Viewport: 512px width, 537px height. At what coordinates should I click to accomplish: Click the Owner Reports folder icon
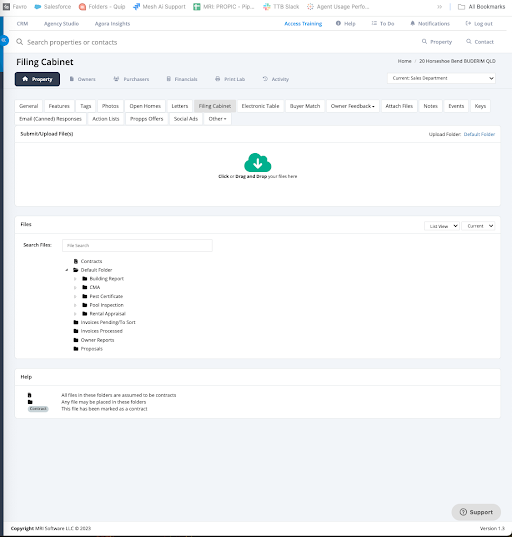(76, 340)
